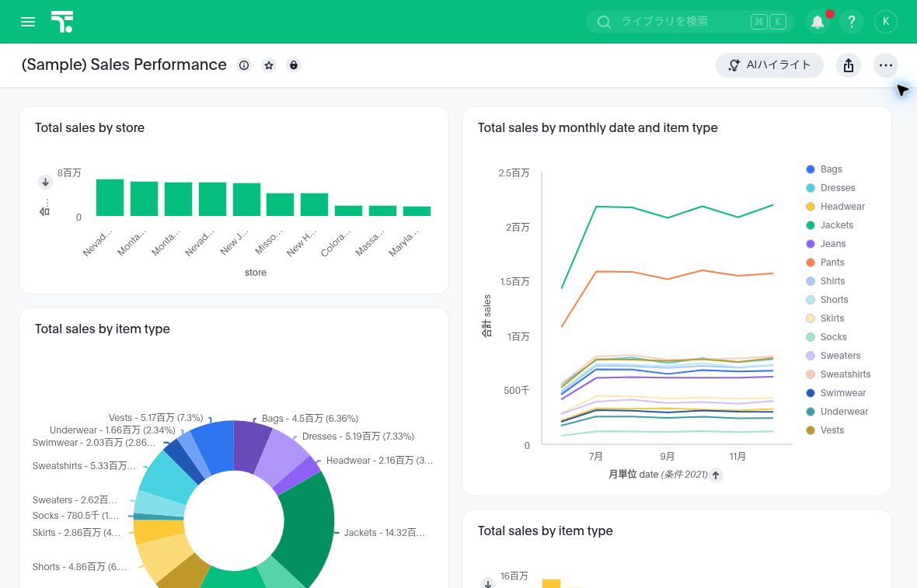Click the Colora... bar in store chart
This screenshot has height=588, width=917.
(349, 211)
